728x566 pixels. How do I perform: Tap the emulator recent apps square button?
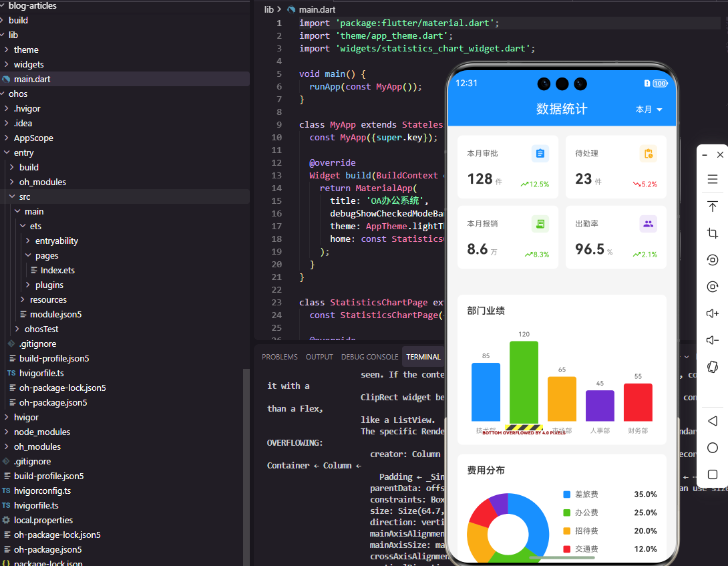click(712, 474)
